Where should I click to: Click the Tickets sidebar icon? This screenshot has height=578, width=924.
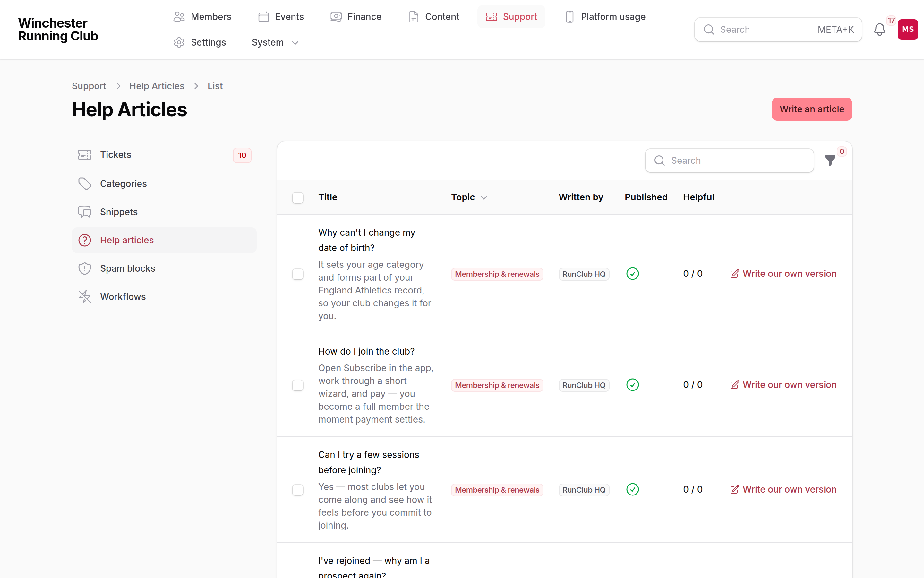(x=84, y=155)
